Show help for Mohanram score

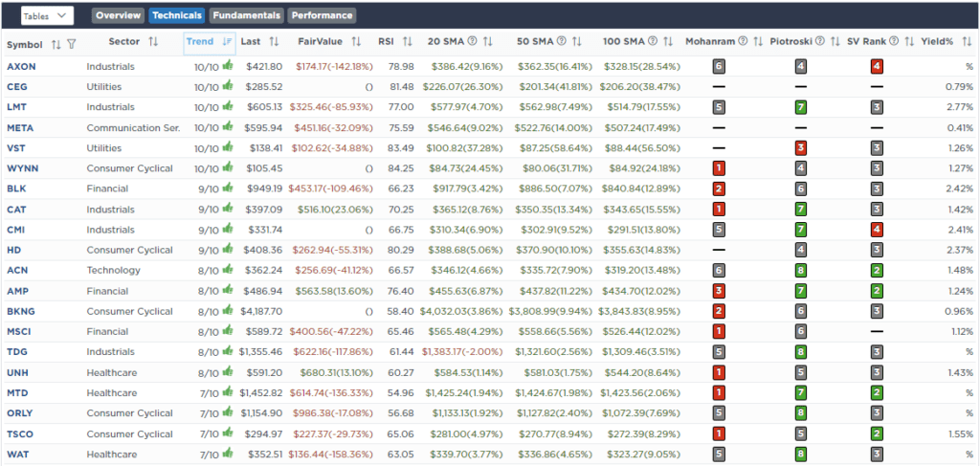click(x=743, y=42)
